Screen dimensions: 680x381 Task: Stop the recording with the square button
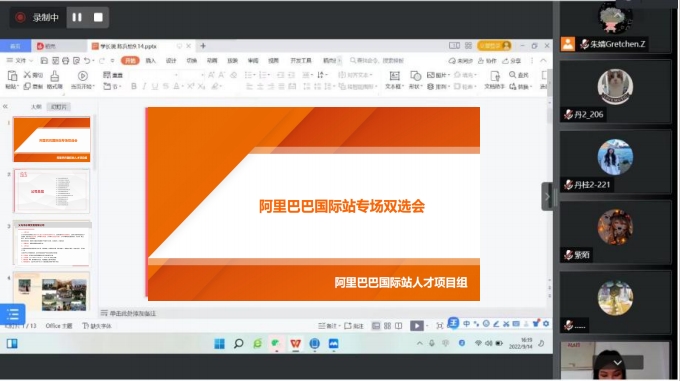coord(98,17)
